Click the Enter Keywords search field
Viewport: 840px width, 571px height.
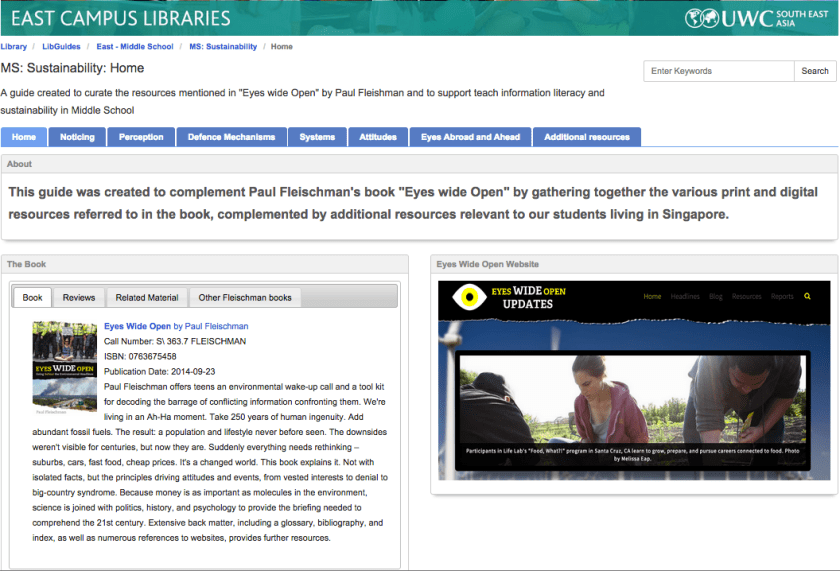[719, 71]
